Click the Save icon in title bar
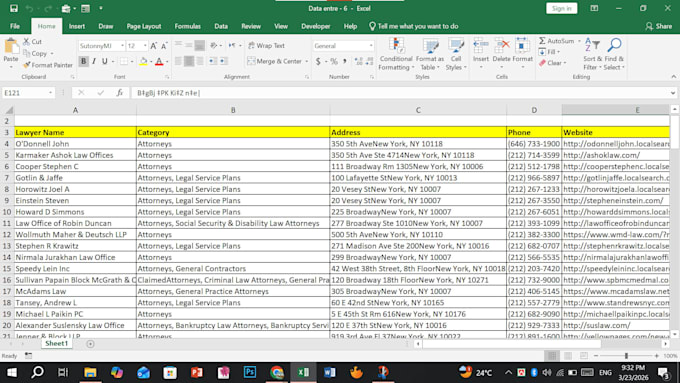The width and height of the screenshot is (680, 383). 14,8
